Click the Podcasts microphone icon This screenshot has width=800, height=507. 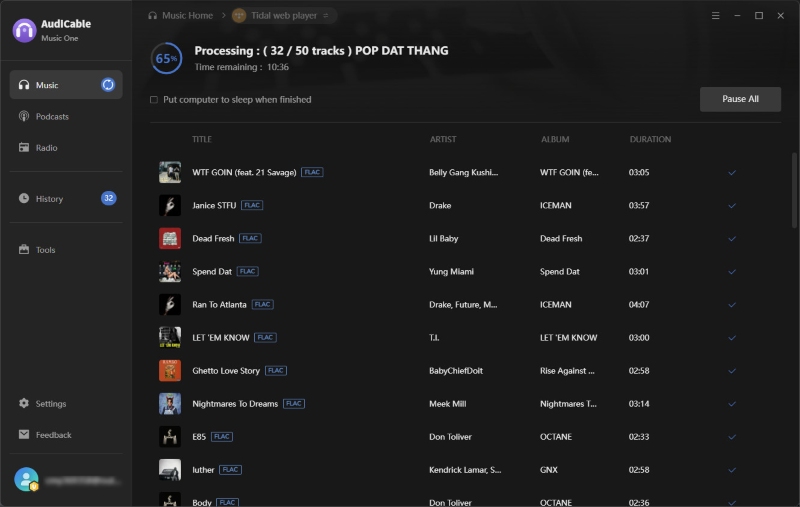point(24,116)
